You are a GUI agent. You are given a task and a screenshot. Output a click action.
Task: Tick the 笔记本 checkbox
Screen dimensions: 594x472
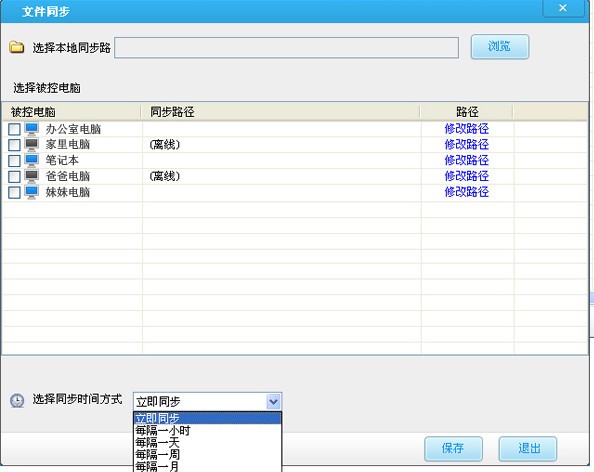(14, 161)
